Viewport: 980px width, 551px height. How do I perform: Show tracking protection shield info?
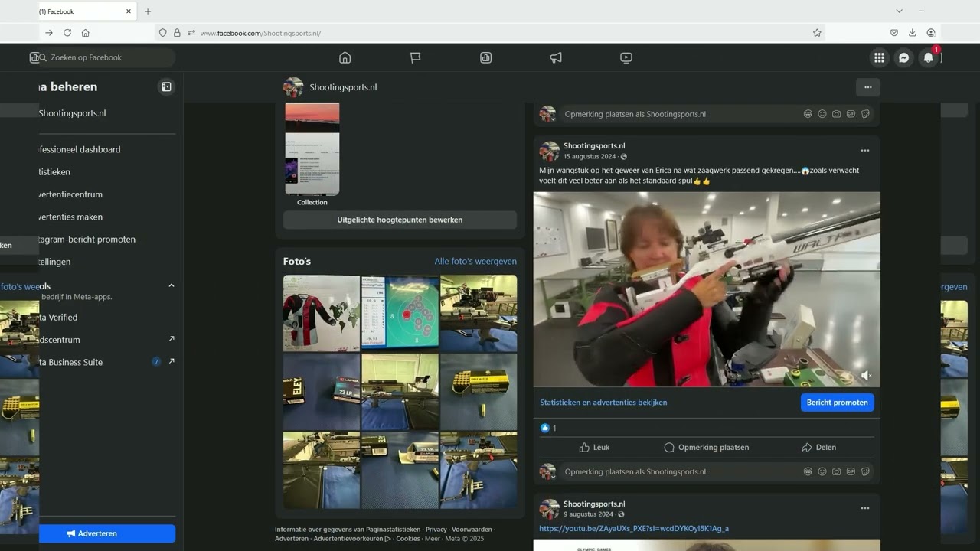(x=162, y=33)
